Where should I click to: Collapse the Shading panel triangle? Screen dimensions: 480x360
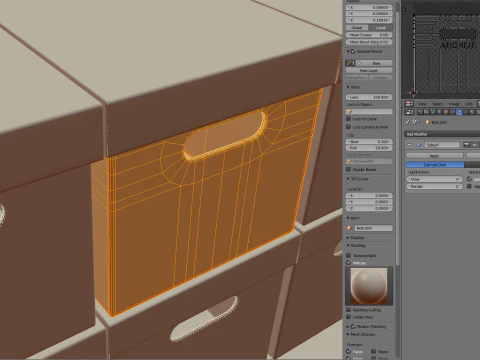tap(348, 246)
